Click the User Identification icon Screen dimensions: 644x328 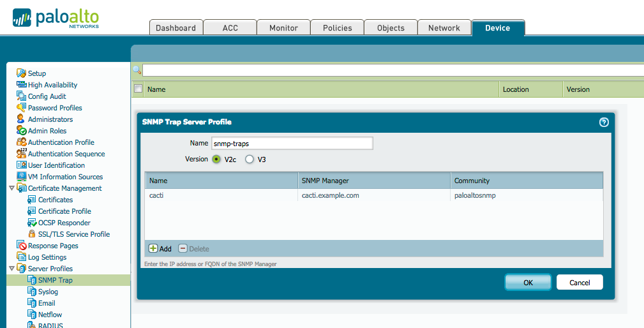click(x=21, y=165)
